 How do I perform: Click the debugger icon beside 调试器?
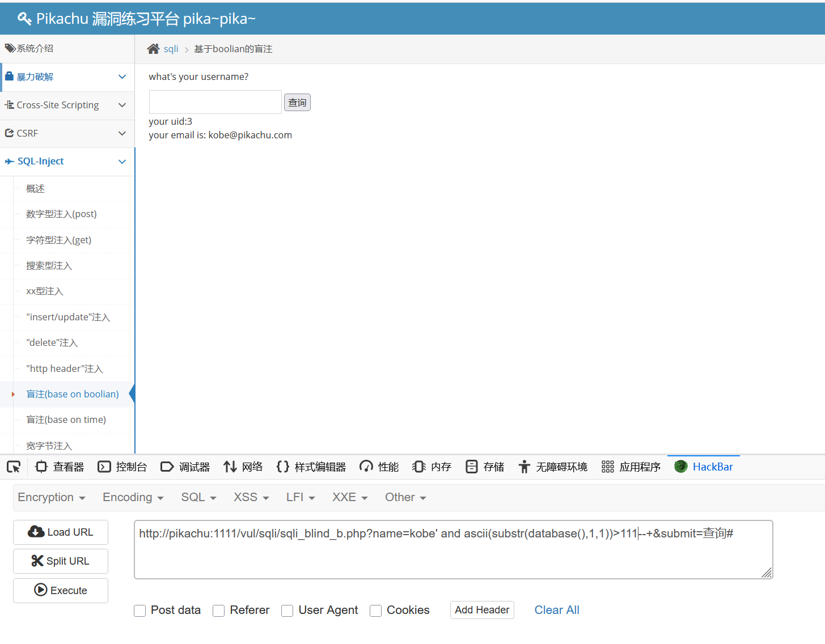coord(167,467)
